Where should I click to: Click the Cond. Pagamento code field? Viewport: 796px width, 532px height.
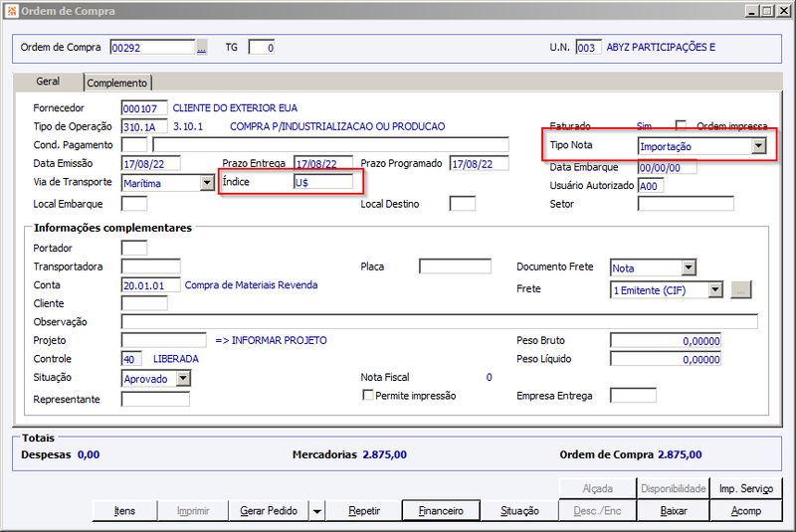[x=134, y=145]
